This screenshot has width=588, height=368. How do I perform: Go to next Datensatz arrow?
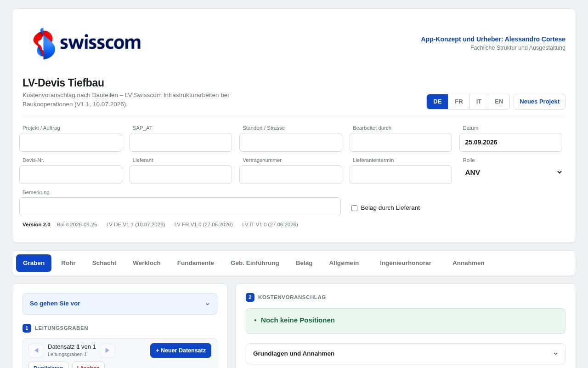(107, 351)
